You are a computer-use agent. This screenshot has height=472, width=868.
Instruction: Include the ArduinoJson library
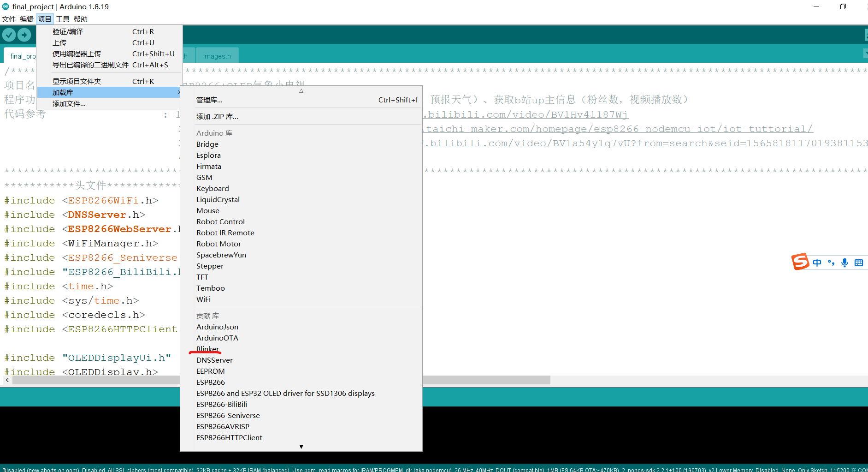[x=301, y=327]
